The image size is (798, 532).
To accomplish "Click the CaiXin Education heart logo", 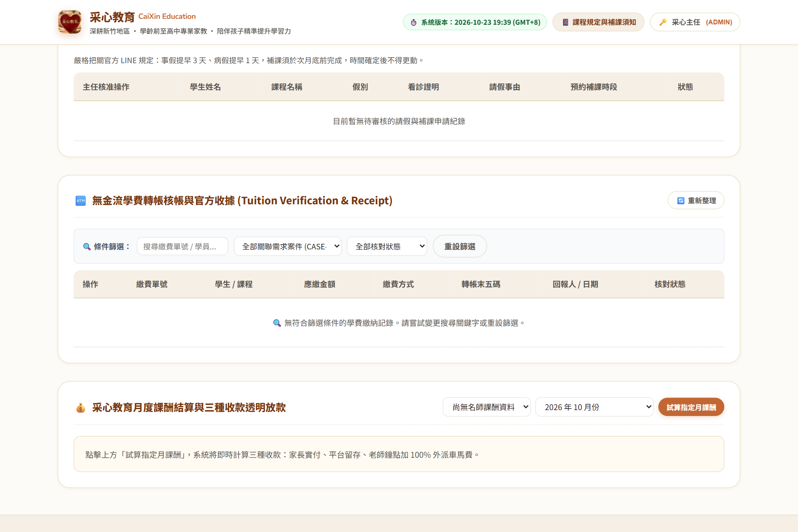I will [70, 22].
